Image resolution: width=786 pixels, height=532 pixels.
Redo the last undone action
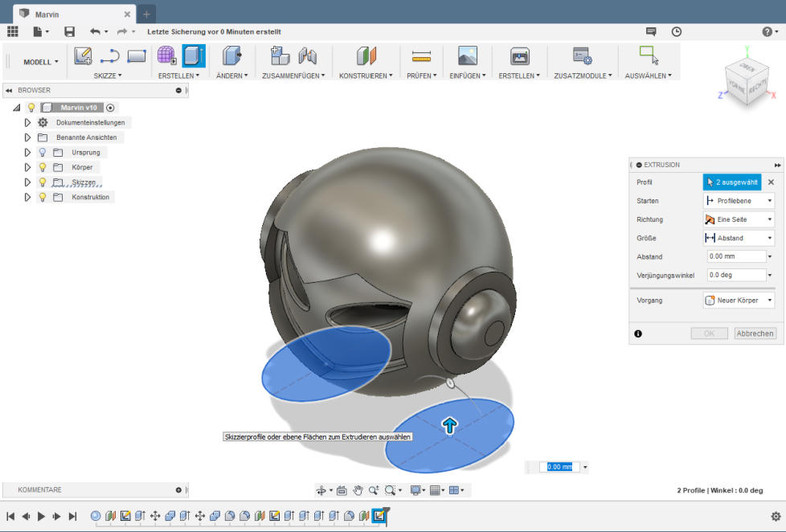coord(122,31)
